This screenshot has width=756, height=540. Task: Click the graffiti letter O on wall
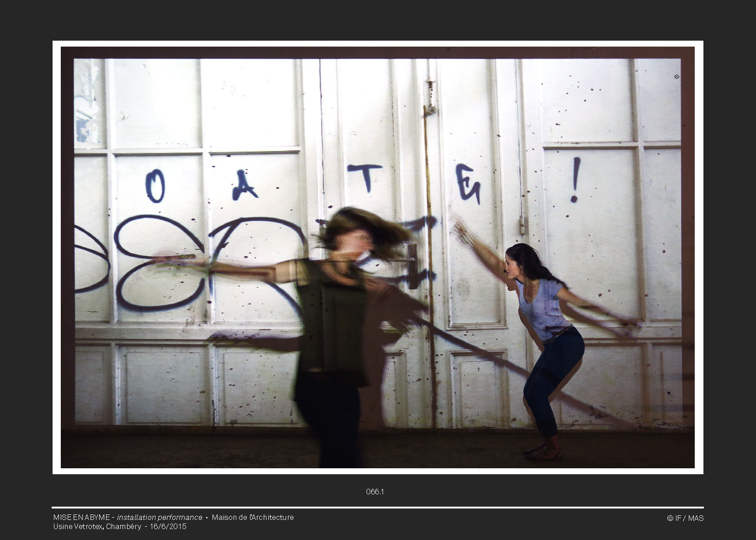click(155, 186)
